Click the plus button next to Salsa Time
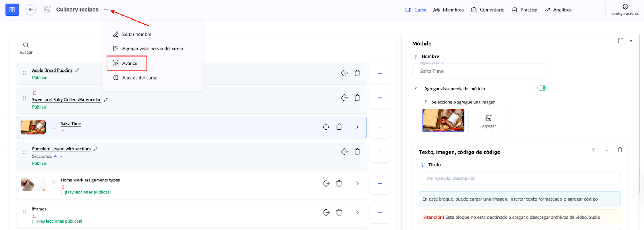This screenshot has height=230, width=644. [380, 127]
